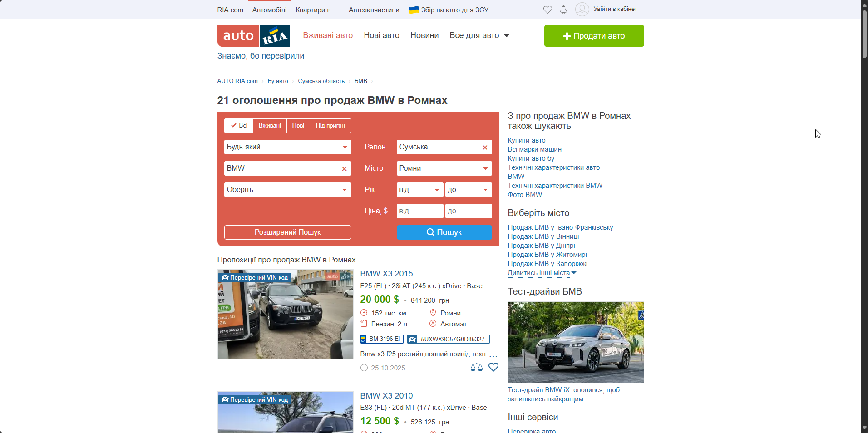
Task: Open the Новини tab
Action: (424, 35)
